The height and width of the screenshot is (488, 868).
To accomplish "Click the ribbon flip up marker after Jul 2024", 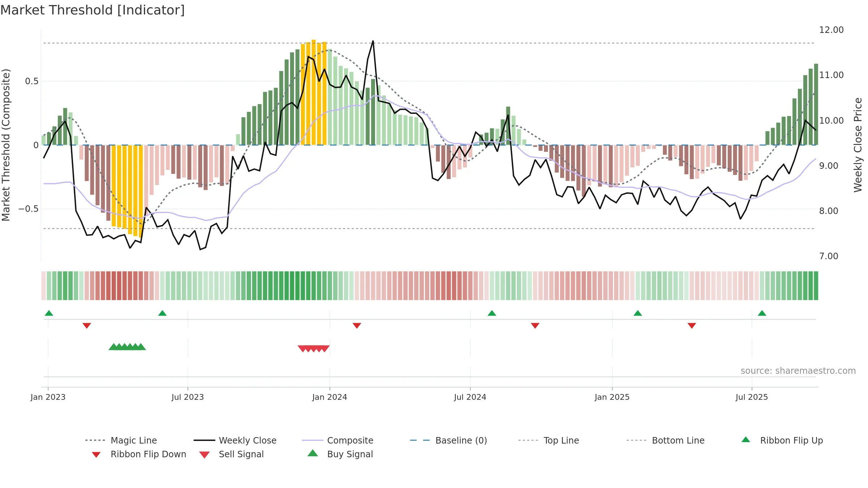I will click(492, 313).
